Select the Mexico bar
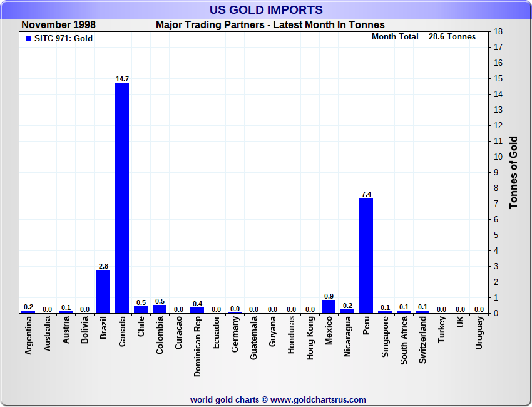The image size is (532, 407). click(329, 306)
